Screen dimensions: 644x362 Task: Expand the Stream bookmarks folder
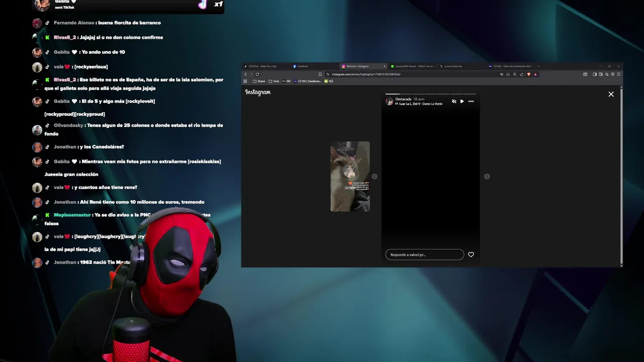tap(259, 81)
